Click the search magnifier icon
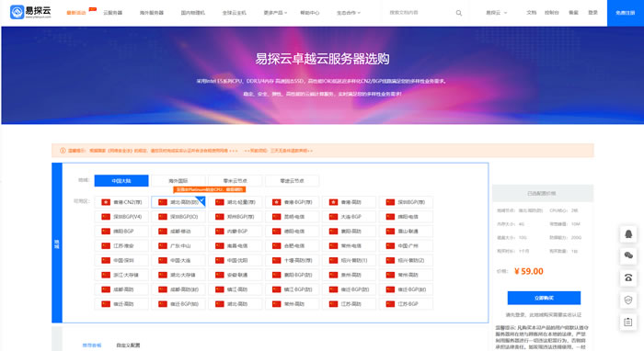This screenshot has height=351, width=644. (459, 13)
